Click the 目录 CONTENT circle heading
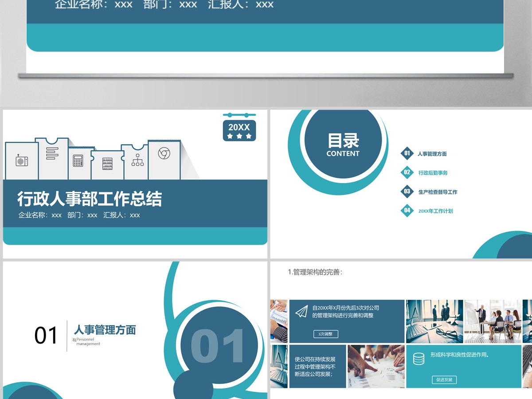This screenshot has height=399, width=532. click(x=343, y=145)
